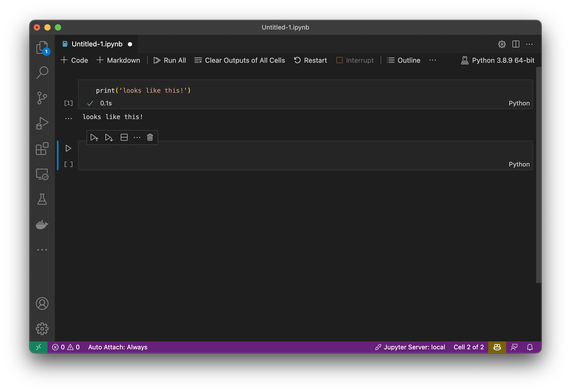Open first cell output actions ellipsis
Viewport: 571px width, 392px height.
point(69,118)
